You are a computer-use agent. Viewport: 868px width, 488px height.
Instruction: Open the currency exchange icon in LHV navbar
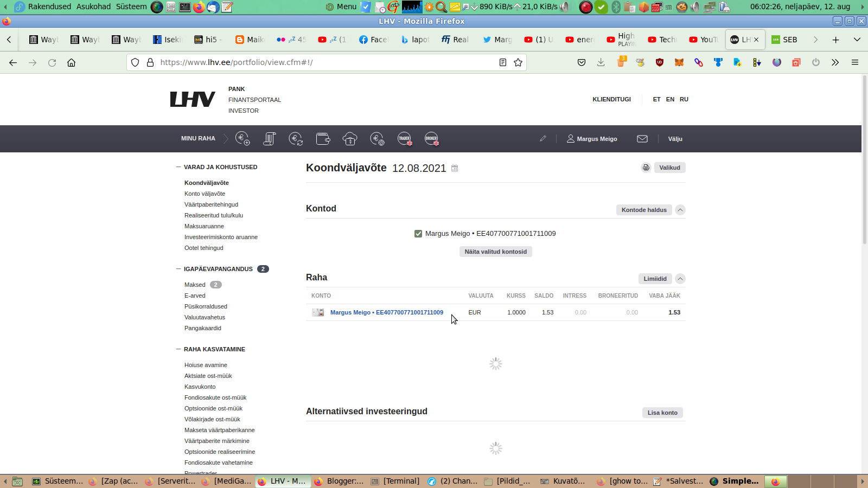(x=296, y=139)
